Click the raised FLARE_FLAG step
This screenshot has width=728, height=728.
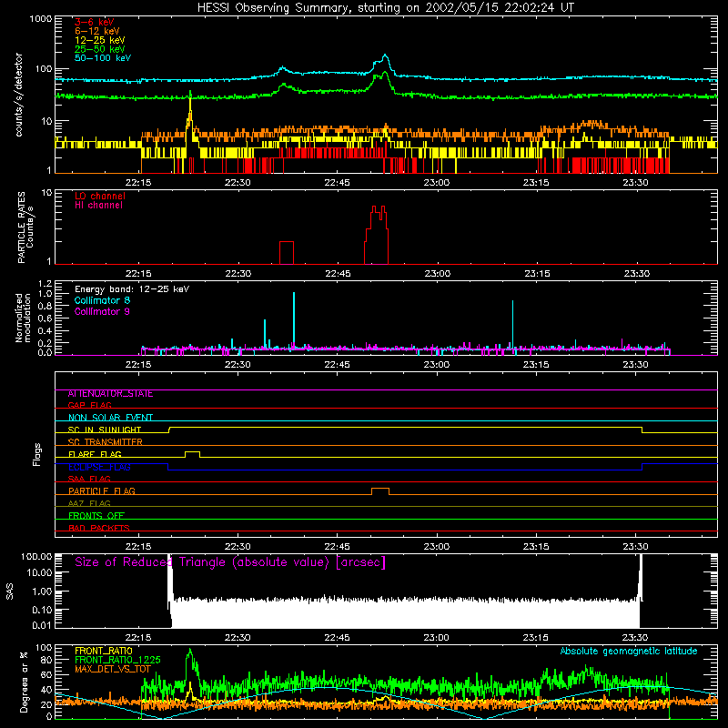pyautogui.click(x=193, y=452)
